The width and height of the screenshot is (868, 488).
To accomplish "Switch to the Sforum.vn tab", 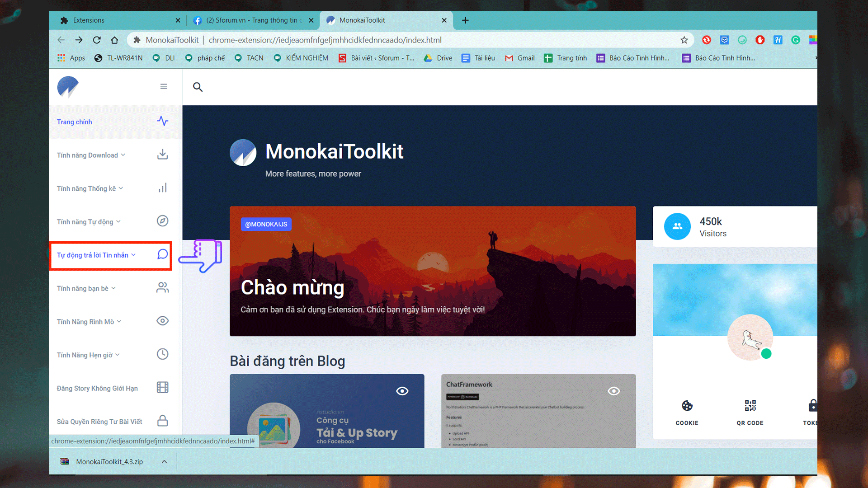I will tap(253, 20).
